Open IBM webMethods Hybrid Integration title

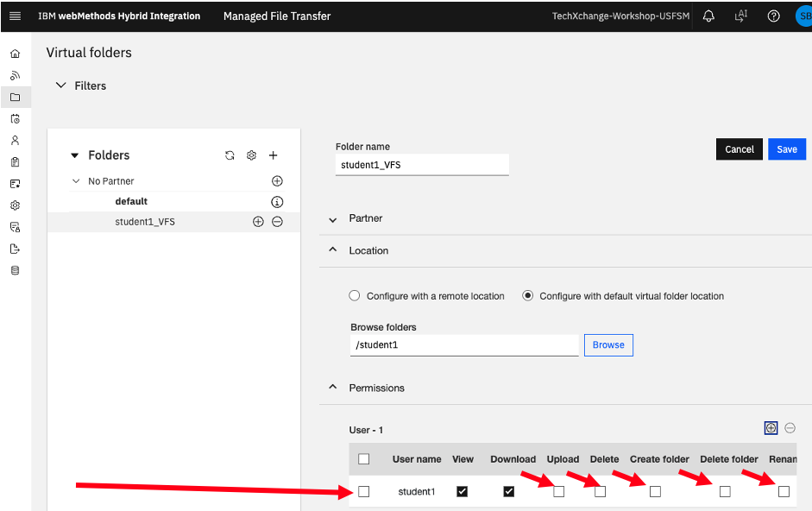coord(119,16)
